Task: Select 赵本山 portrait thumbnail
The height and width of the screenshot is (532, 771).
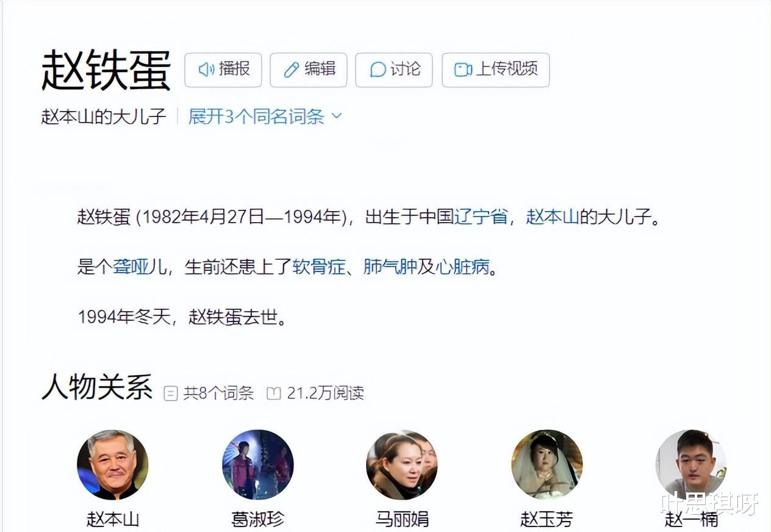Action: click(x=113, y=465)
